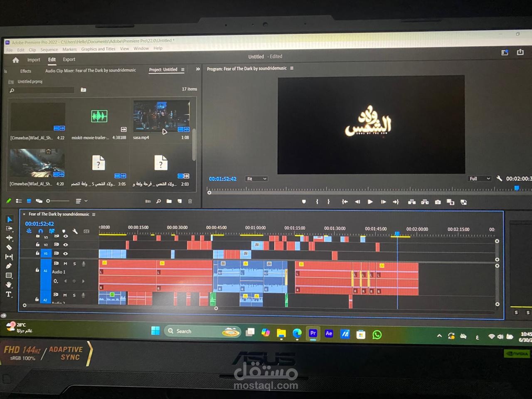The width and height of the screenshot is (532, 399).
Task: Open Graphics and Titles menu
Action: point(98,49)
